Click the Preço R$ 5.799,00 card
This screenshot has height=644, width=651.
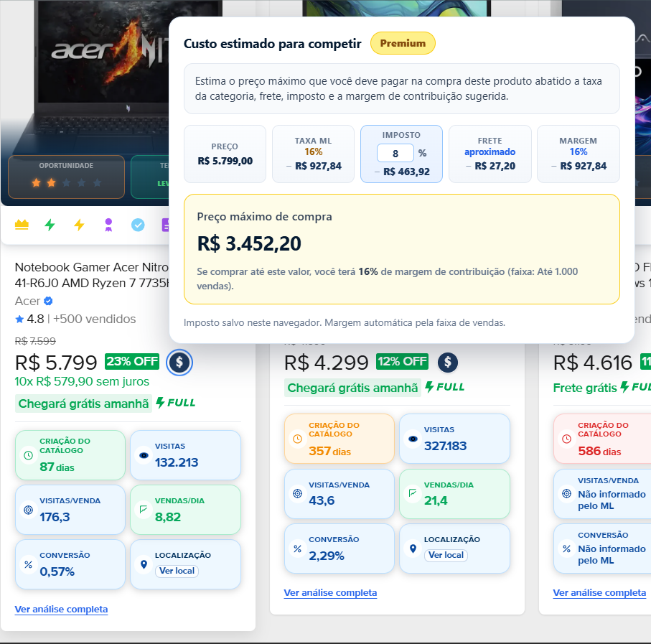225,154
